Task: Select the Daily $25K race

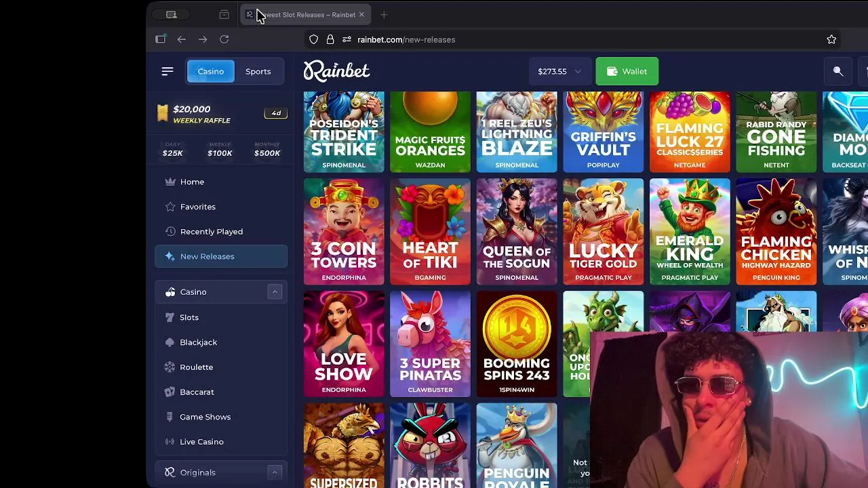Action: (172, 150)
